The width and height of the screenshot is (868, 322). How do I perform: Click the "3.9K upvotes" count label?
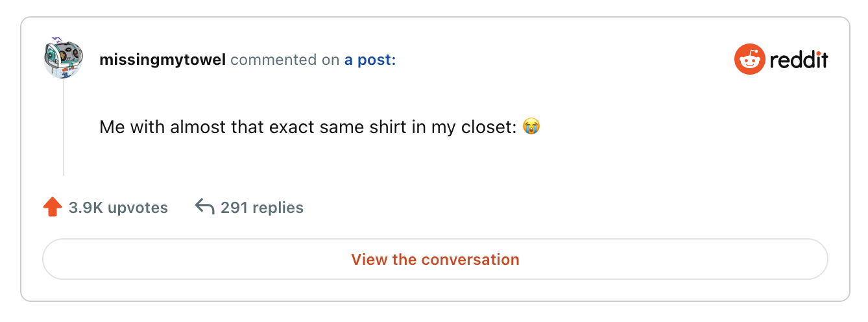[118, 208]
